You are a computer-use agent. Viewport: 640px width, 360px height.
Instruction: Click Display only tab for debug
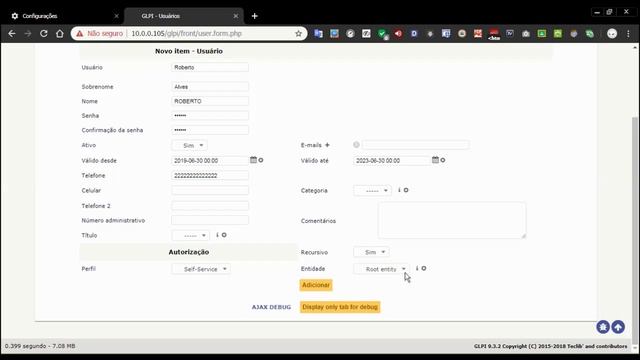coord(340,307)
